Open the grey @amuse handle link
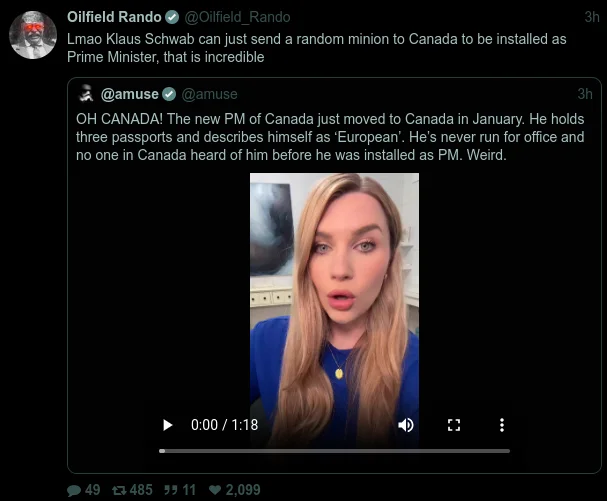Viewport: 607px width, 501px height. tap(209, 94)
